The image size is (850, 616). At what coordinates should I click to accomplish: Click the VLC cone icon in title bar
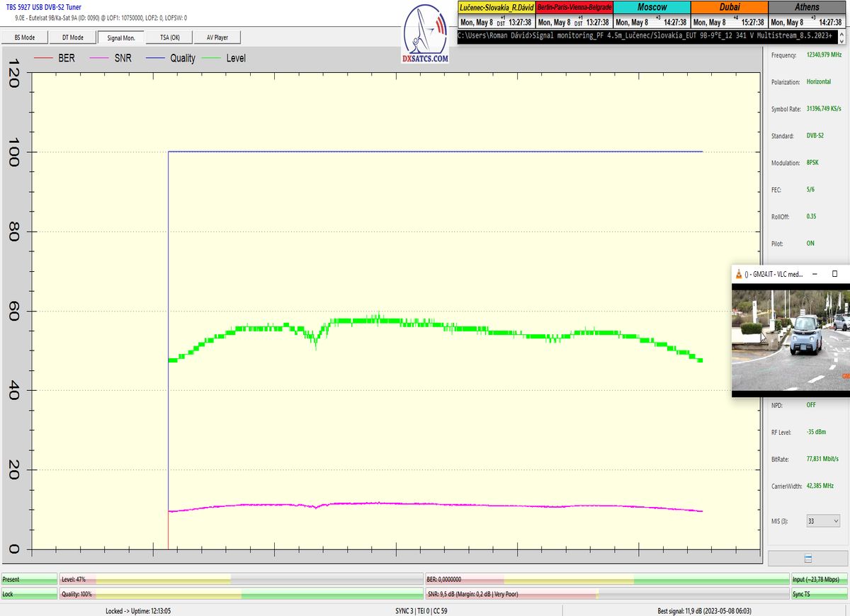coord(740,274)
